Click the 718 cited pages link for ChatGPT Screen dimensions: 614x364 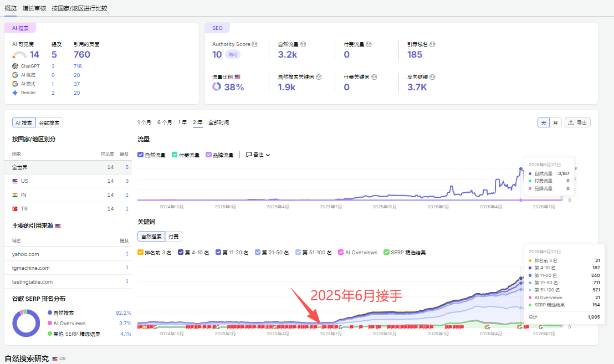[78, 66]
